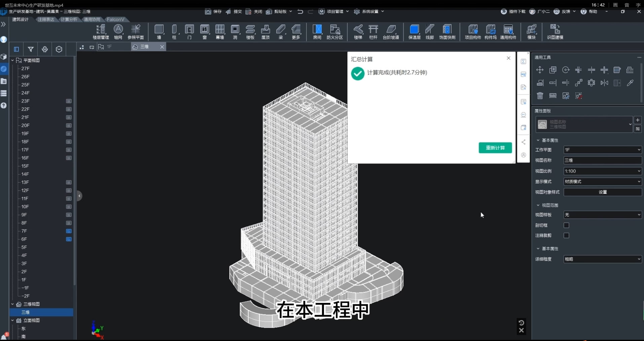Toggle the 7F floor visibility marker
The image size is (644, 341).
(69, 231)
